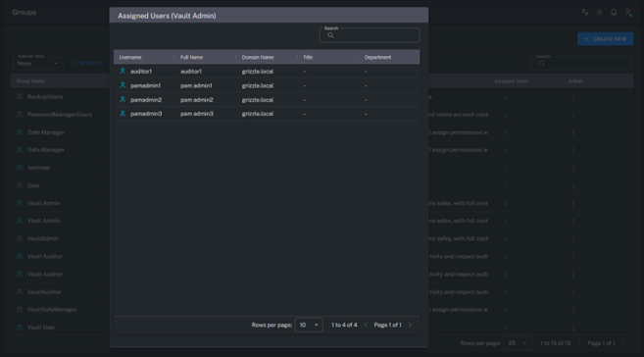Click the REFRESH button on Groups page
The width and height of the screenshot is (644, 357).
[87, 64]
